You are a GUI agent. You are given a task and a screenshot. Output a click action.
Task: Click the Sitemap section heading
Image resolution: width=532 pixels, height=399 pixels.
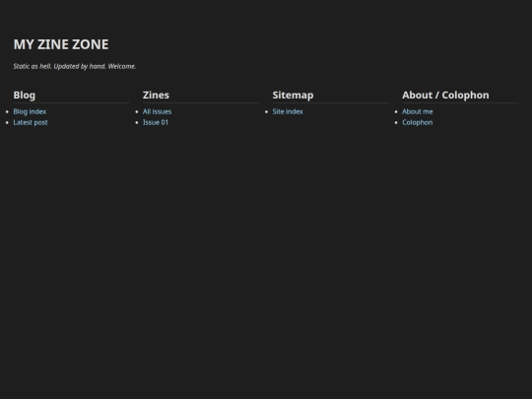tap(294, 95)
